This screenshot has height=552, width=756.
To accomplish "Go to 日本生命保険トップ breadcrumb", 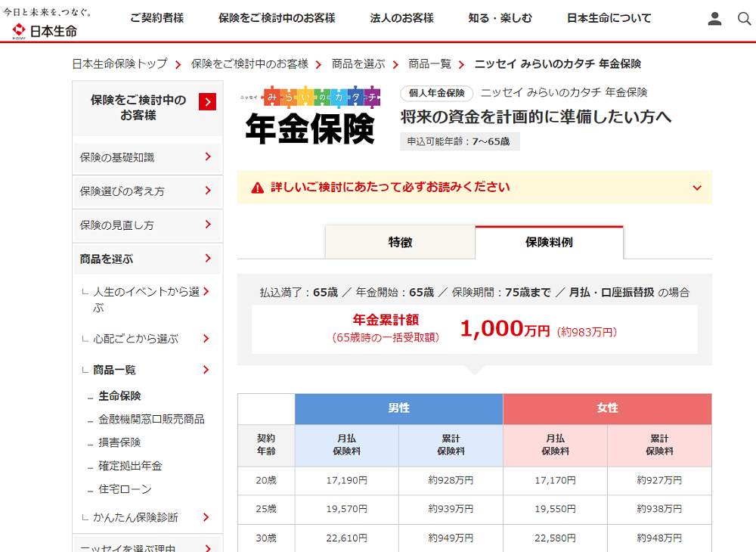I will pos(119,64).
